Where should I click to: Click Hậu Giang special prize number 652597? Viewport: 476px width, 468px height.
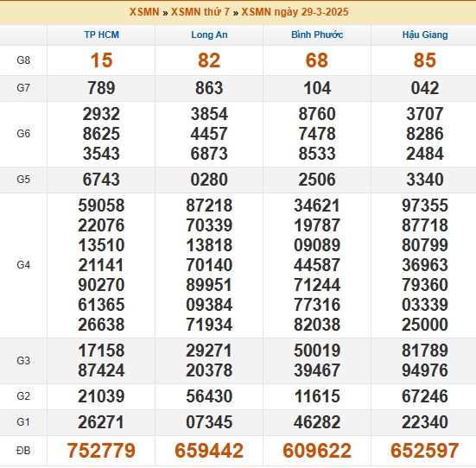[425, 451]
